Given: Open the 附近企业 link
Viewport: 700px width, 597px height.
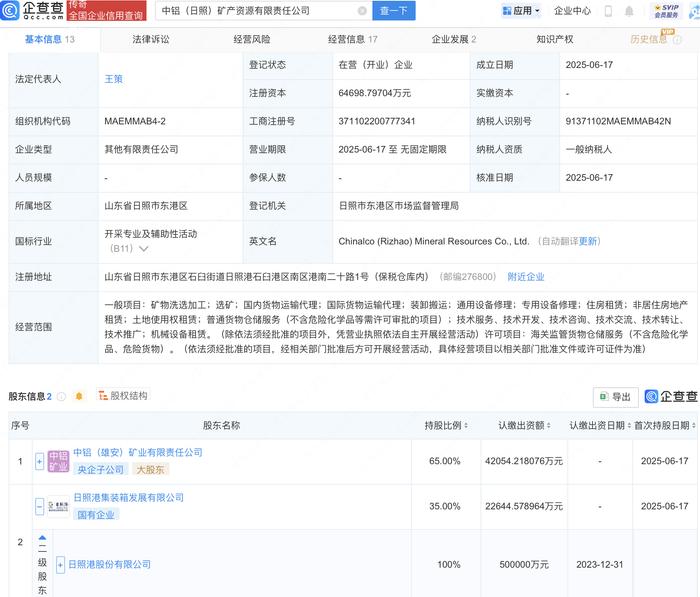Looking at the screenshot, I should click(x=526, y=277).
